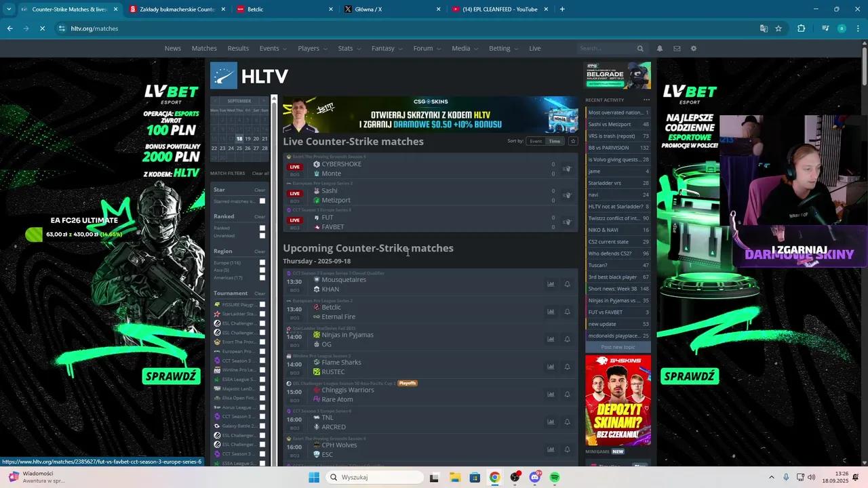Bookmark this page star icon
This screenshot has height=488, width=868.
[778, 28]
